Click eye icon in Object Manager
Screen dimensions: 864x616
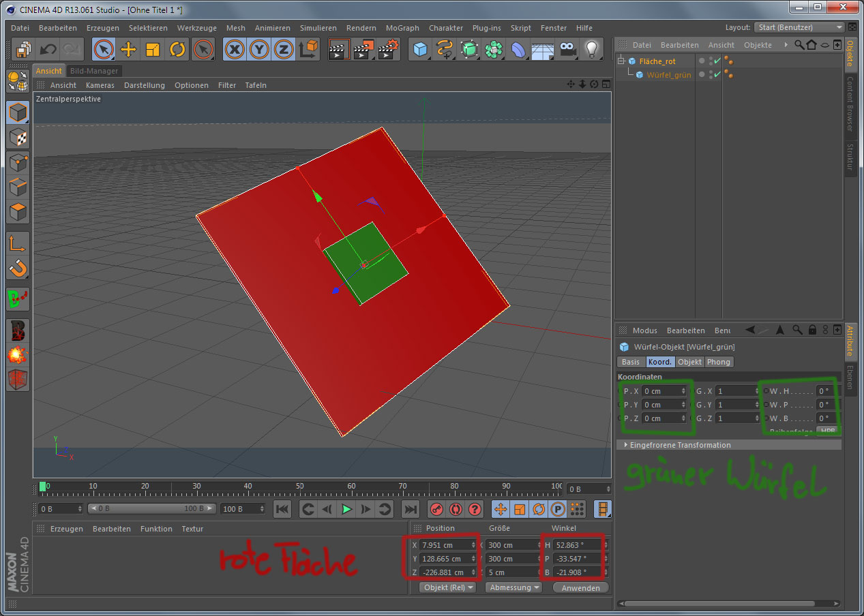824,45
